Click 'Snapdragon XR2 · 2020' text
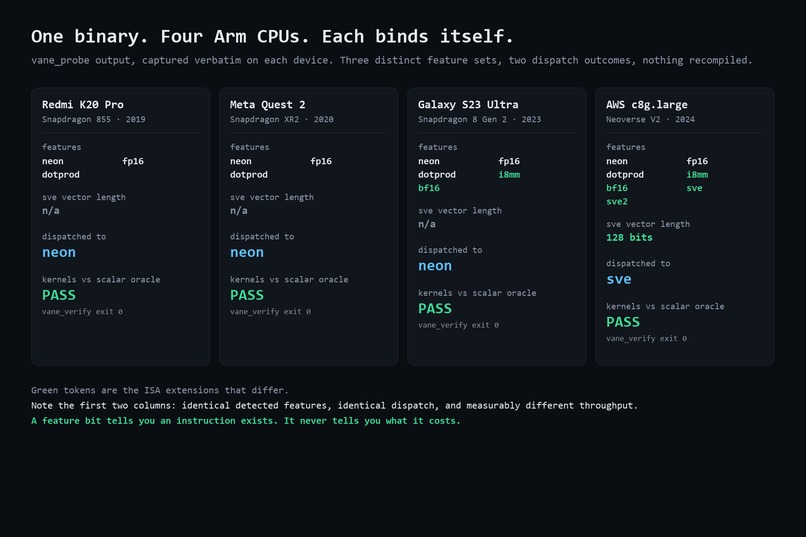The height and width of the screenshot is (537, 806). (x=282, y=119)
